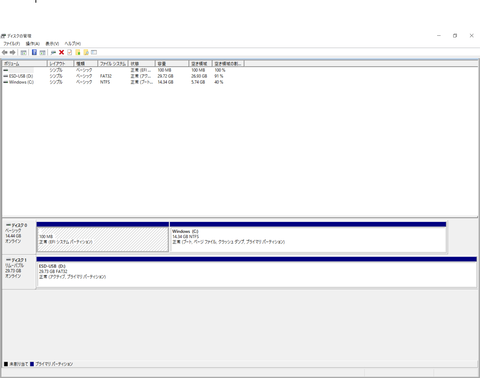Go back with the toolbar Back arrow
The width and height of the screenshot is (480, 378).
pos(5,52)
